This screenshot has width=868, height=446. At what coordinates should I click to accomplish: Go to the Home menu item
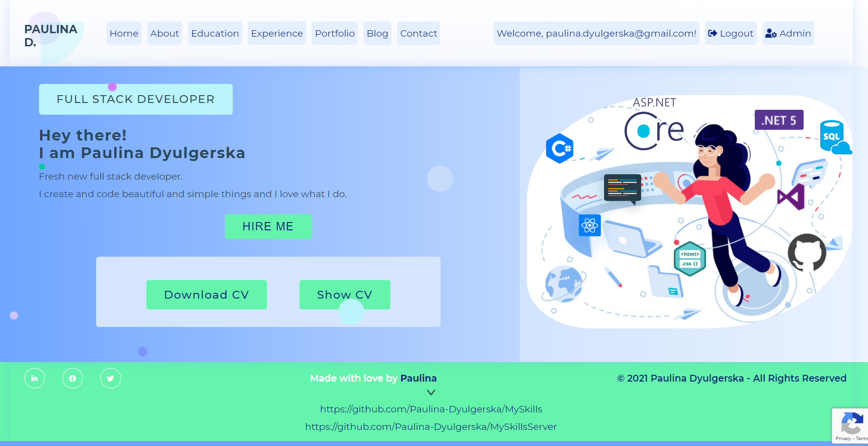[x=124, y=33]
